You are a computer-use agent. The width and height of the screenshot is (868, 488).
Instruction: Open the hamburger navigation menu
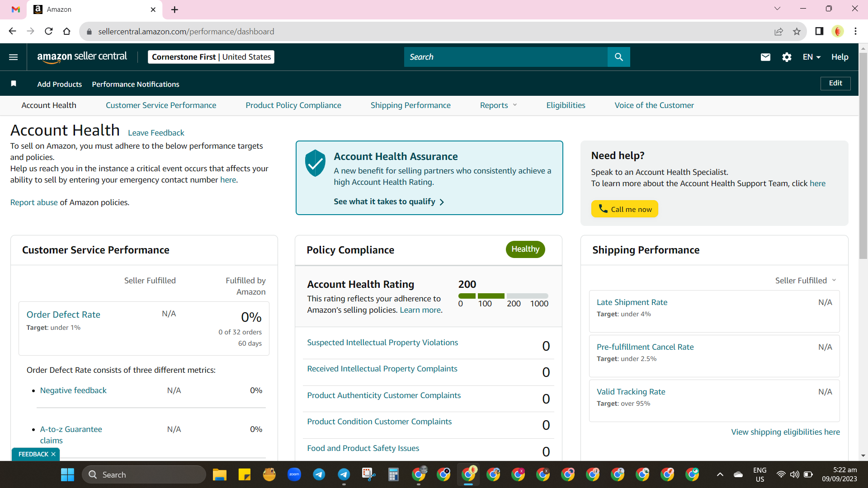(14, 57)
